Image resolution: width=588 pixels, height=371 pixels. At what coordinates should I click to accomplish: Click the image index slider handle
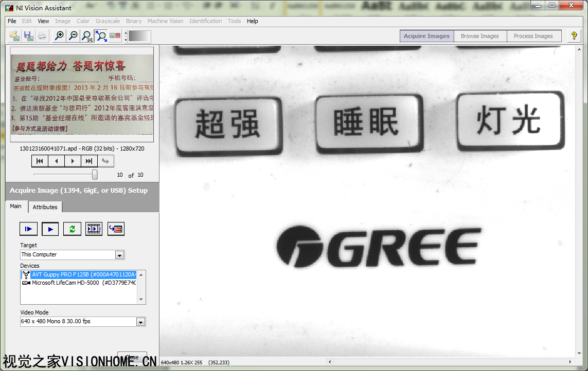[x=95, y=175]
